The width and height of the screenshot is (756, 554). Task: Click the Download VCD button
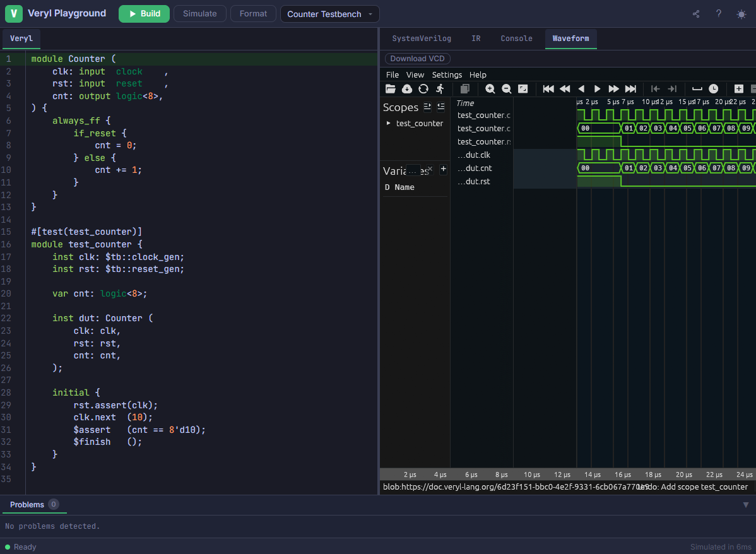417,59
